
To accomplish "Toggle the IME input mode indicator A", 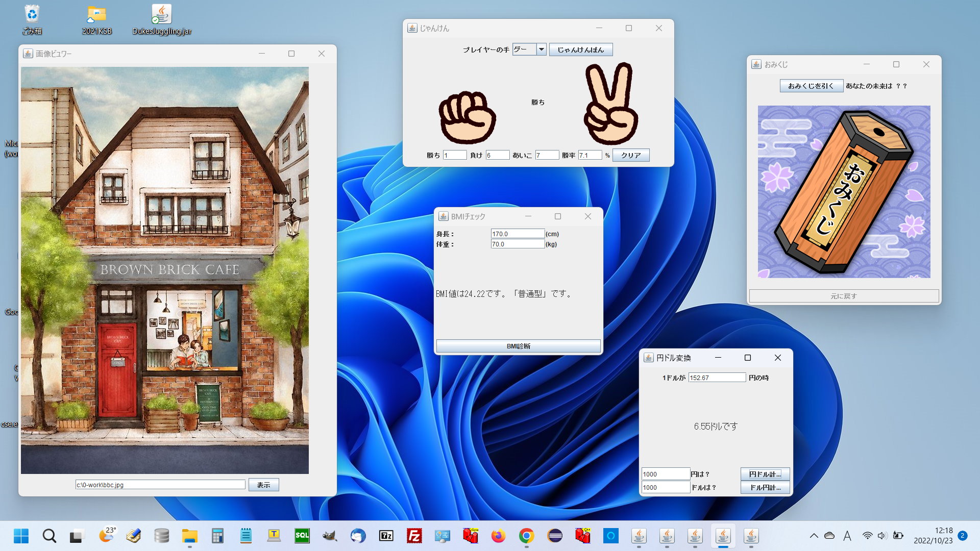I will pyautogui.click(x=847, y=536).
